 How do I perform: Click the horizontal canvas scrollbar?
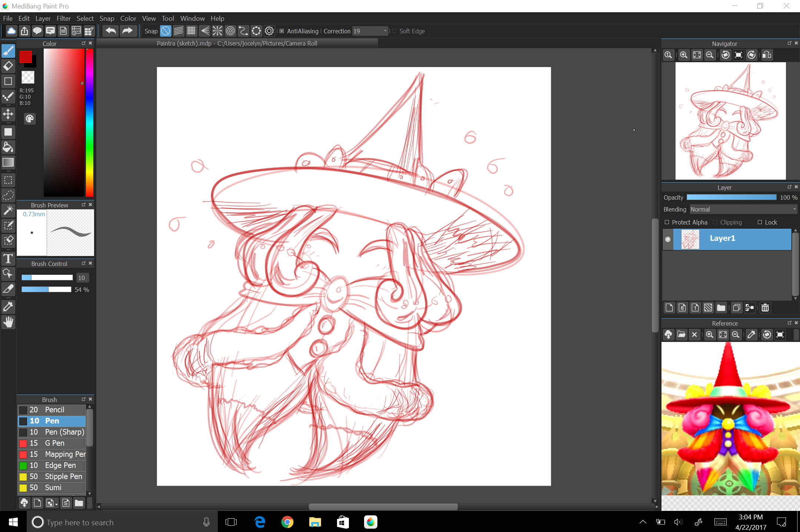383,506
